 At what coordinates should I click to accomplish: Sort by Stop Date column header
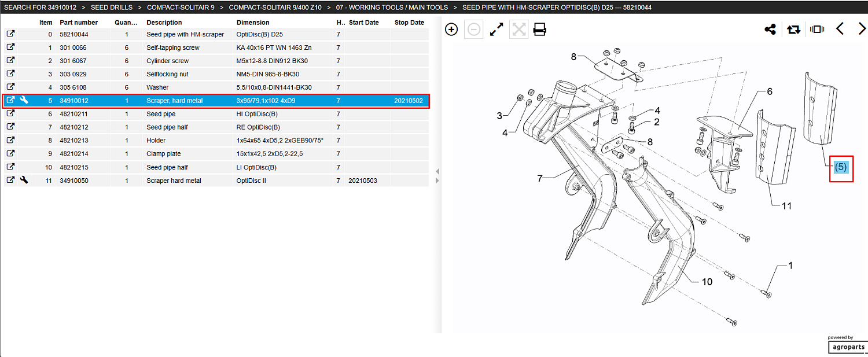(410, 23)
